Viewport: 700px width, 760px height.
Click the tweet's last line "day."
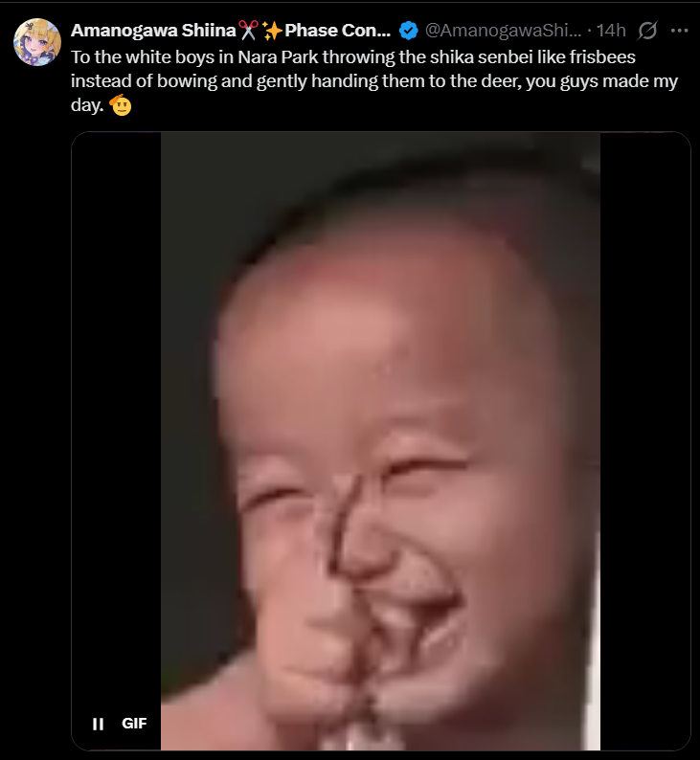click(87, 105)
